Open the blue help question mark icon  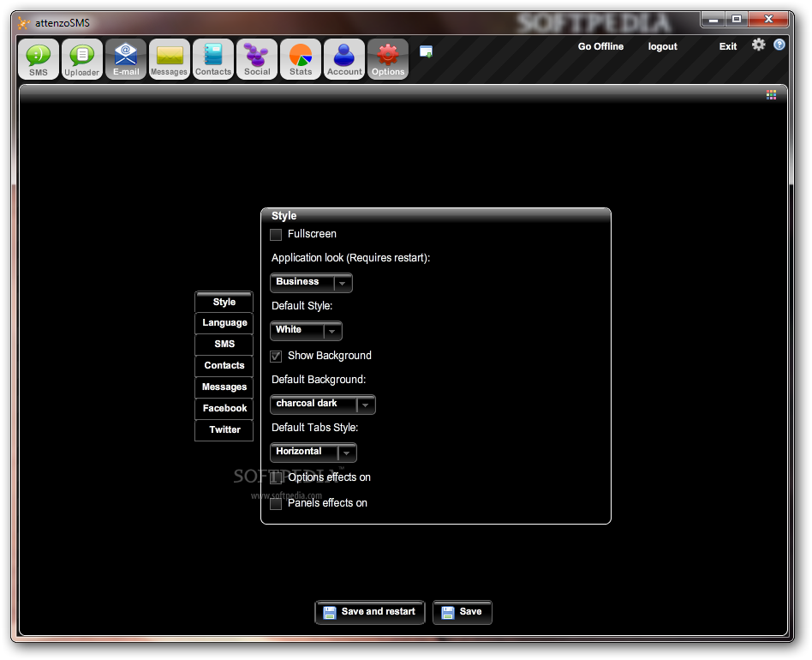tap(779, 45)
